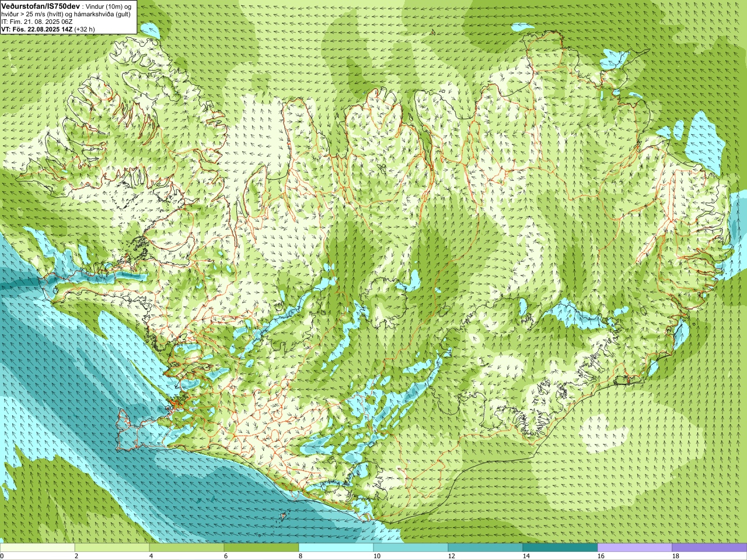The image size is (747, 560).
Task: Click the legend scale label '14'
Action: point(526,556)
